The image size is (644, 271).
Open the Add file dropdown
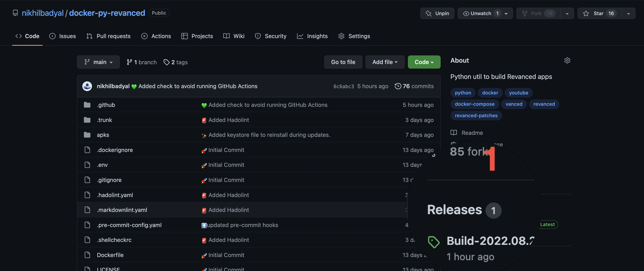384,62
